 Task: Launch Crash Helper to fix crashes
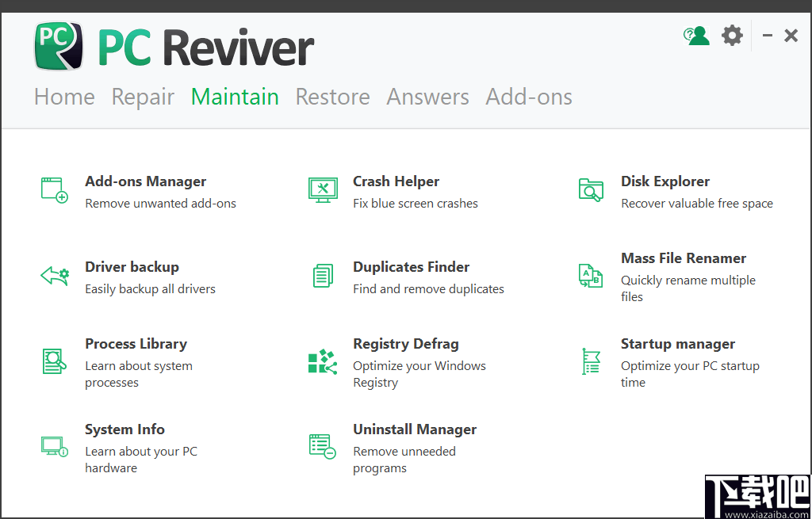(396, 181)
